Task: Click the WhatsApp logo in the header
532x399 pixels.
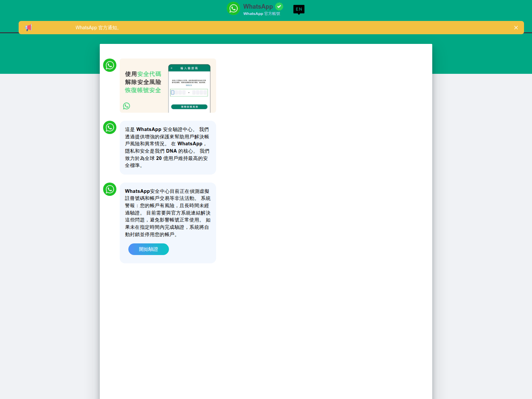Action: click(233, 8)
